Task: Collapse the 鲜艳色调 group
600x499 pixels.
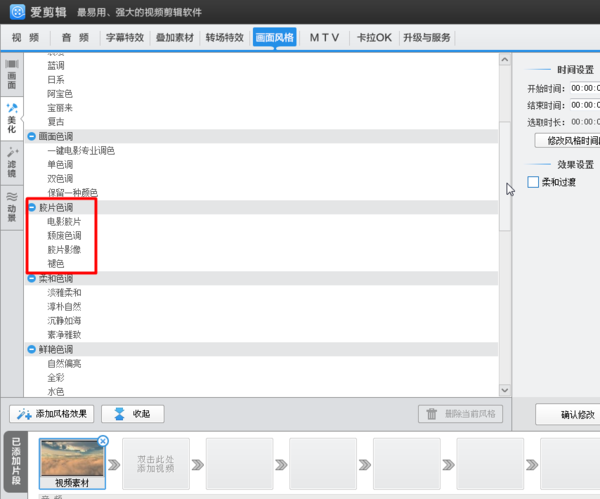Action: (x=32, y=349)
